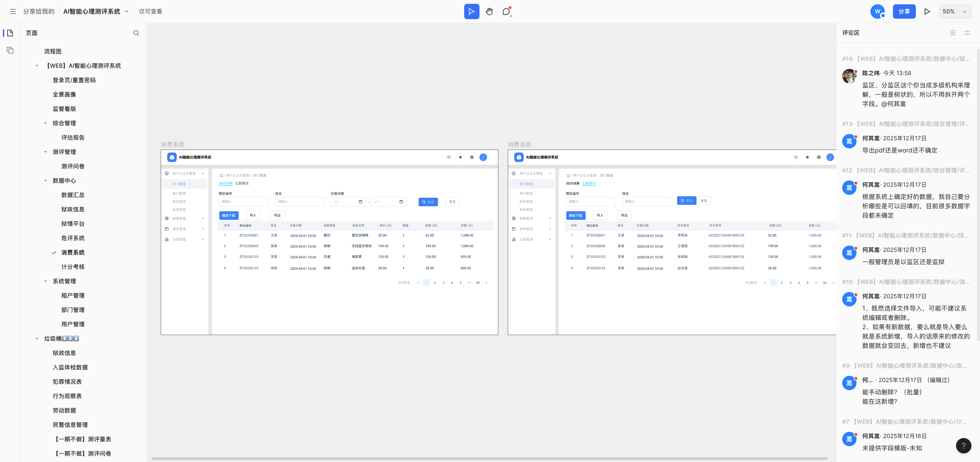Activate the hand pan tool
Screen dimensions: 980x462
489,11
